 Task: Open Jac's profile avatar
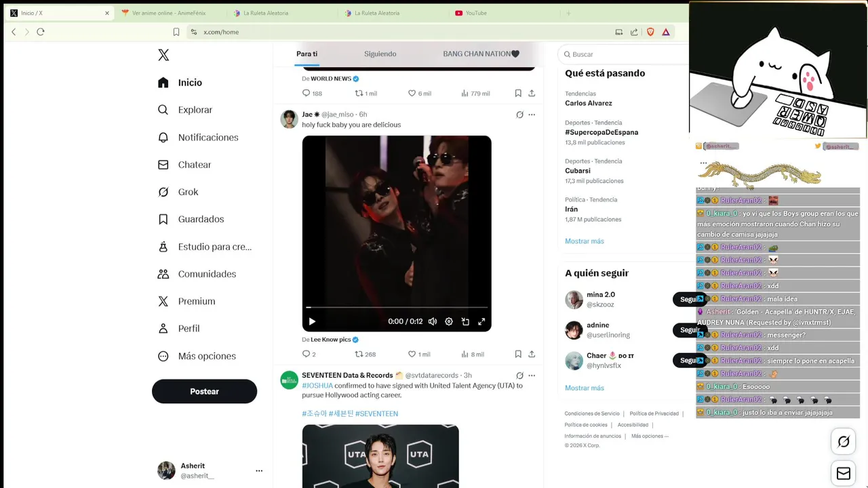(289, 119)
